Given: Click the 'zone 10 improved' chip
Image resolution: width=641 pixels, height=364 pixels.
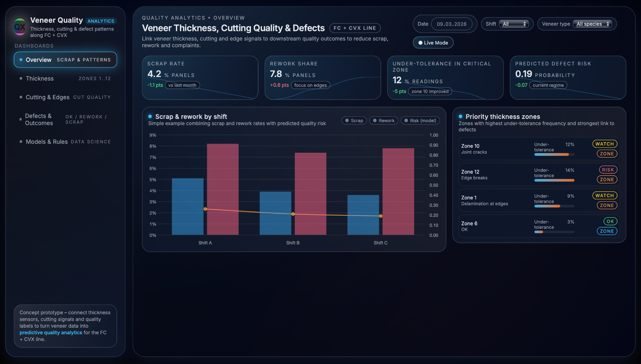Looking at the screenshot, I should [430, 91].
